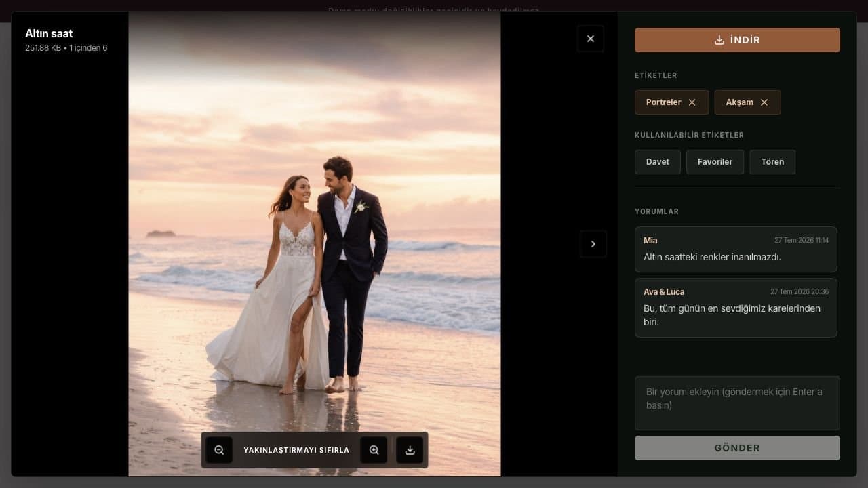868x488 pixels.
Task: Remove the Portreler tag
Action: (x=692, y=102)
